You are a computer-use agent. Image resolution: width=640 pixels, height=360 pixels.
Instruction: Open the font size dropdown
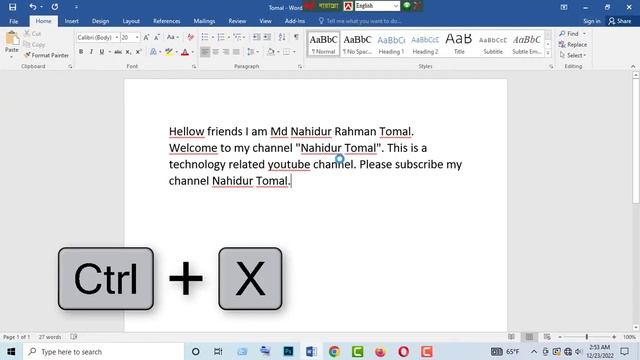click(x=137, y=37)
